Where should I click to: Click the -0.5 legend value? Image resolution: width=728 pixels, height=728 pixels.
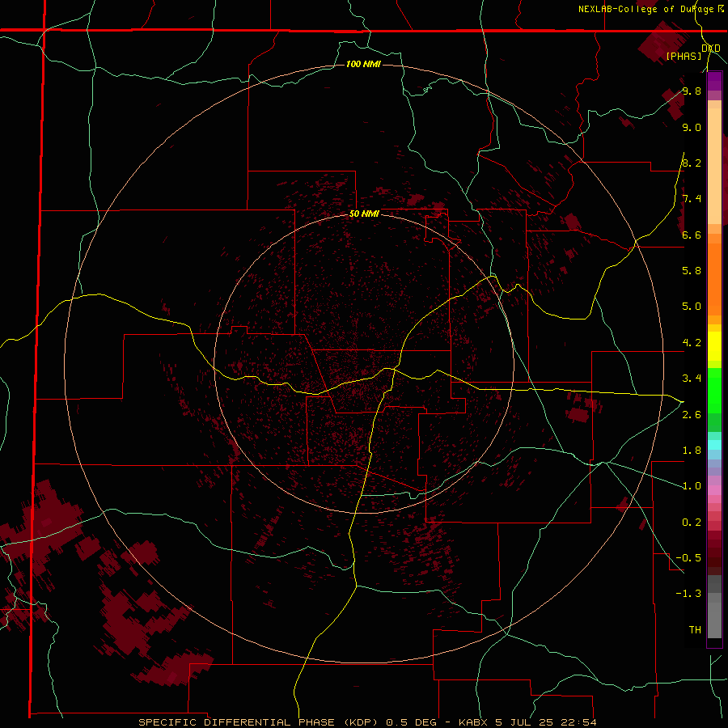pyautogui.click(x=688, y=558)
